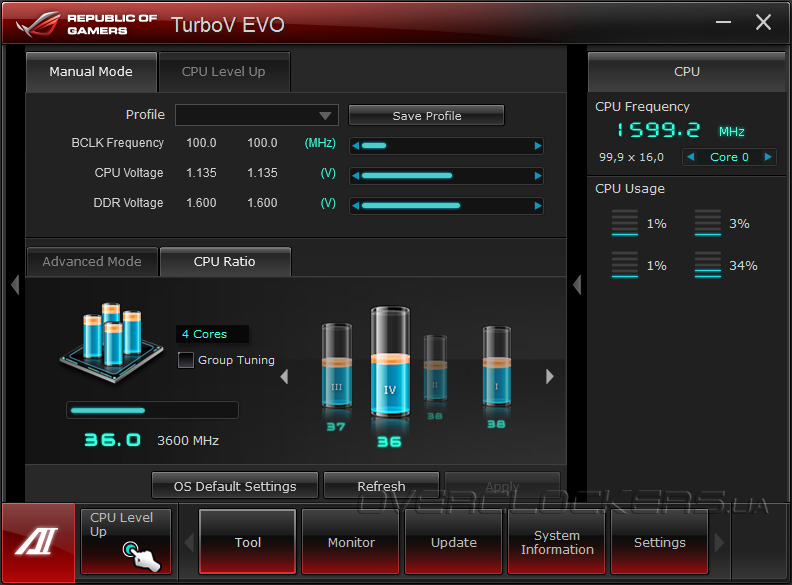The height and width of the screenshot is (585, 792).
Task: Click the 36.0 ratio value
Action: pyautogui.click(x=112, y=440)
